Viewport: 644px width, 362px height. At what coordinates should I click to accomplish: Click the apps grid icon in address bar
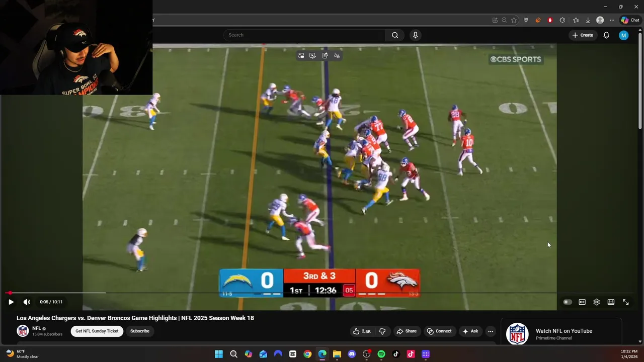coord(495,20)
